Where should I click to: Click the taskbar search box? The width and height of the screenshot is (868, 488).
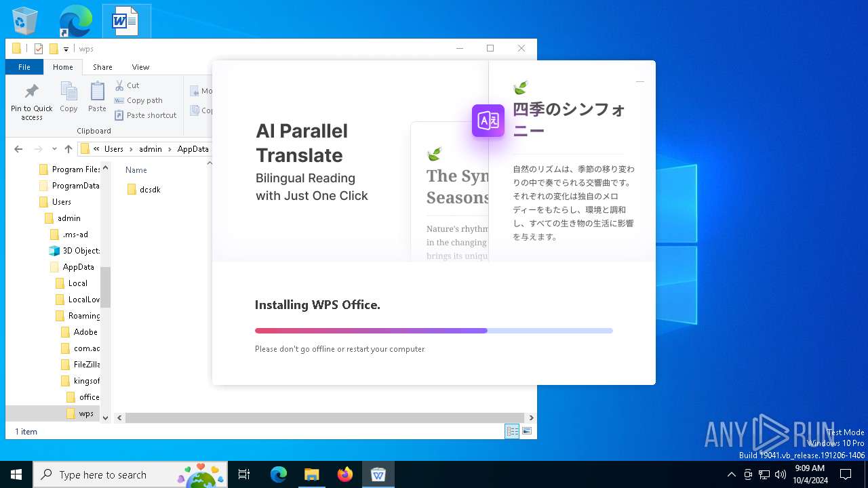[x=130, y=474]
